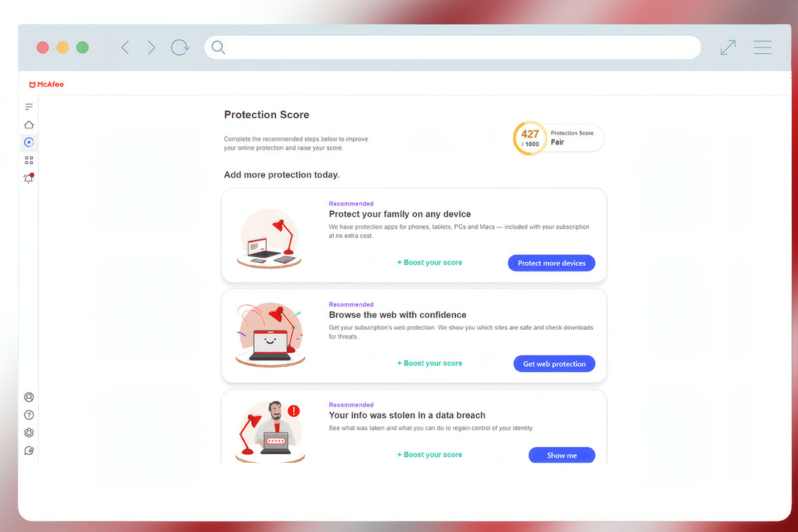The width and height of the screenshot is (798, 532).
Task: Reload the page with refresh icon
Action: click(180, 47)
